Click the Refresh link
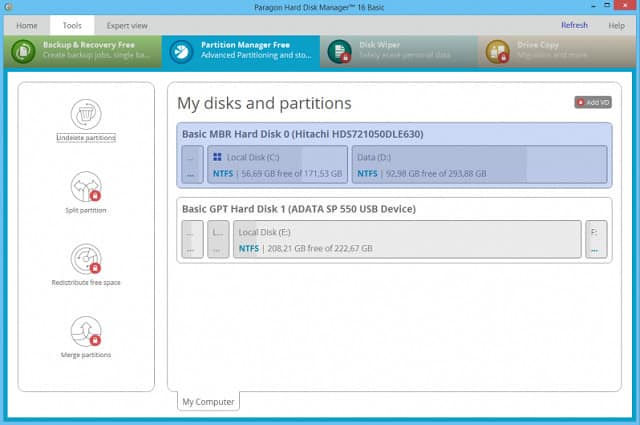This screenshot has width=640, height=425. 574,25
